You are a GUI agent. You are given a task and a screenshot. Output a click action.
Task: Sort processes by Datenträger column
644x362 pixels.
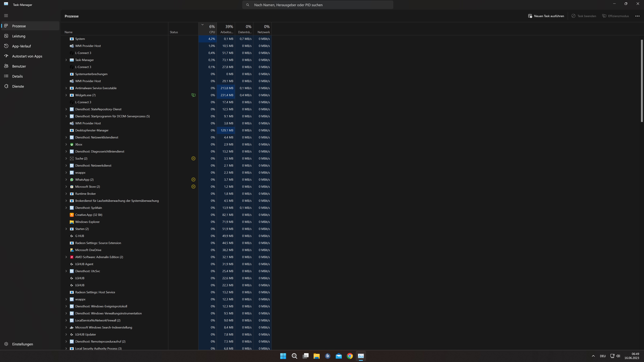[x=244, y=29]
